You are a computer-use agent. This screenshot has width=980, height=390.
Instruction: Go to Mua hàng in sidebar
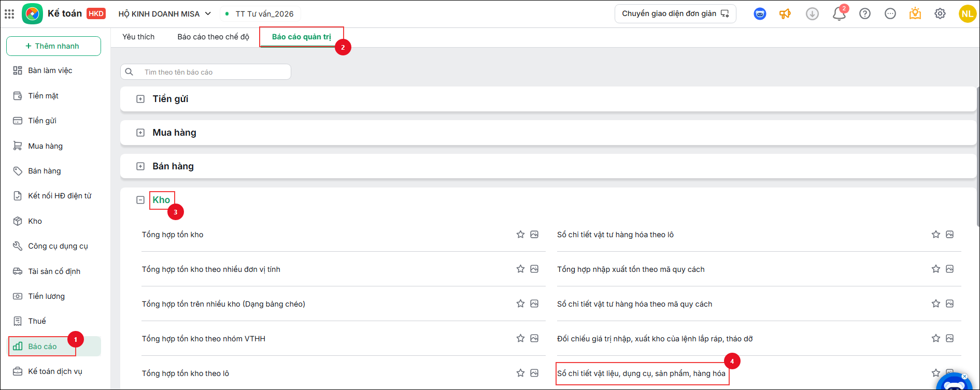coord(54,146)
